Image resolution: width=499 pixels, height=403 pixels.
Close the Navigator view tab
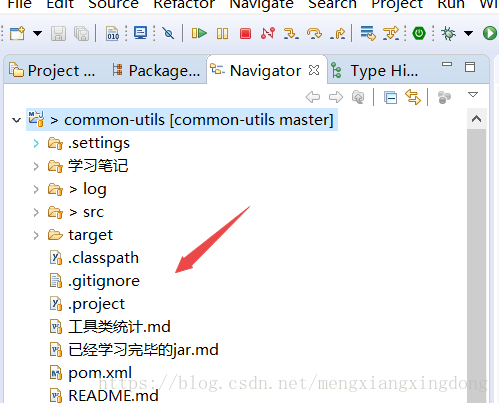pyautogui.click(x=314, y=70)
